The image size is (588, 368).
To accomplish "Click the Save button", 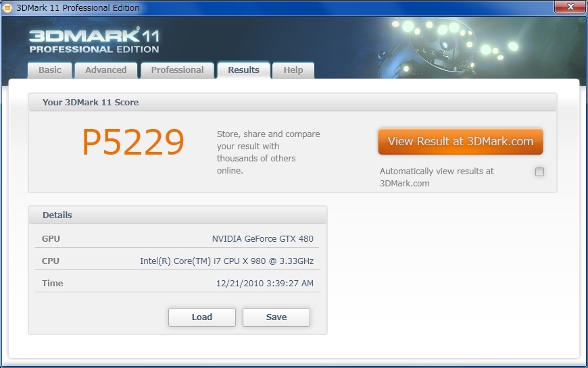I will pos(276,317).
